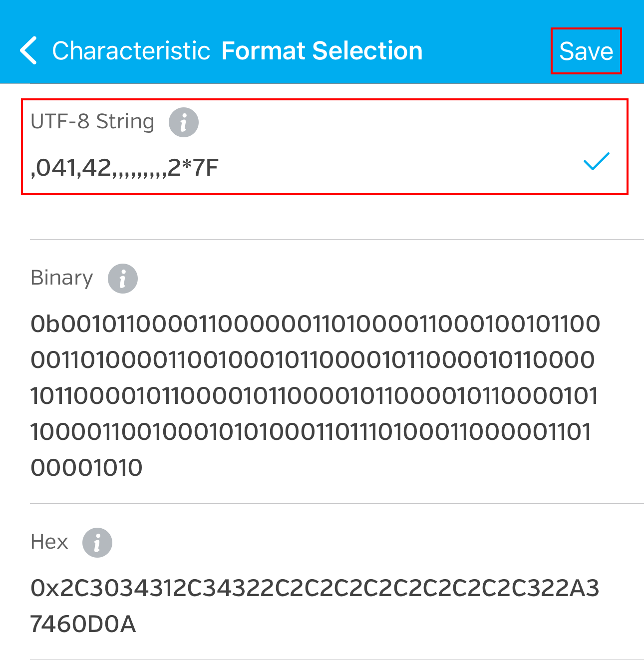Screen dimensions: 644x662
Task: Select the UTF-8 String label
Action: pyautogui.click(x=92, y=122)
